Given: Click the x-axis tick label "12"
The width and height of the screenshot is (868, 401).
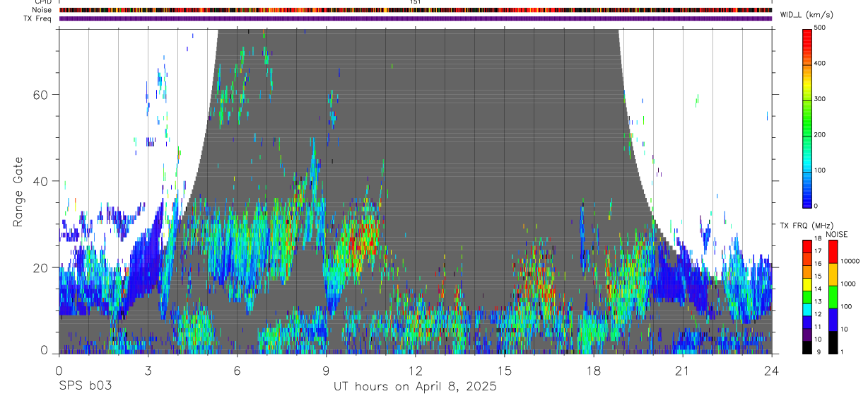Looking at the screenshot, I should (x=416, y=371).
